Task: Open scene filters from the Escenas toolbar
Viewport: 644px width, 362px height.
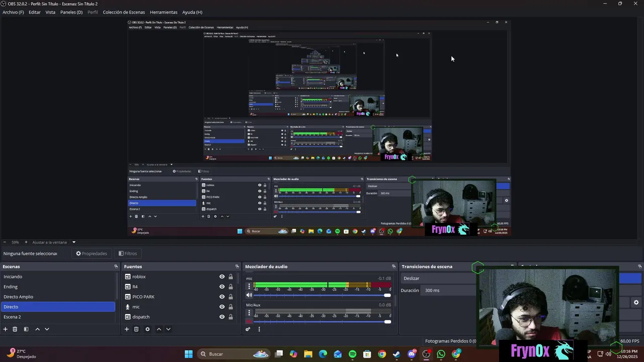Action: click(26, 329)
